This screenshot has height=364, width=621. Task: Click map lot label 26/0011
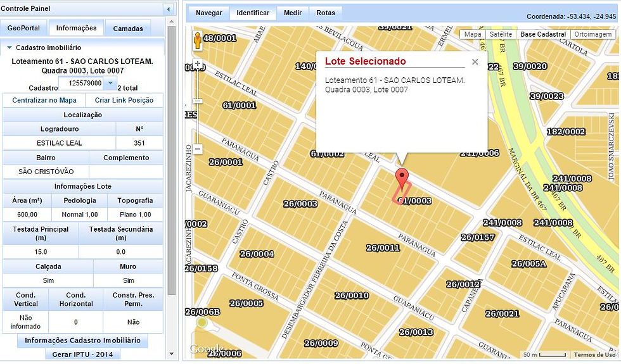click(x=383, y=248)
